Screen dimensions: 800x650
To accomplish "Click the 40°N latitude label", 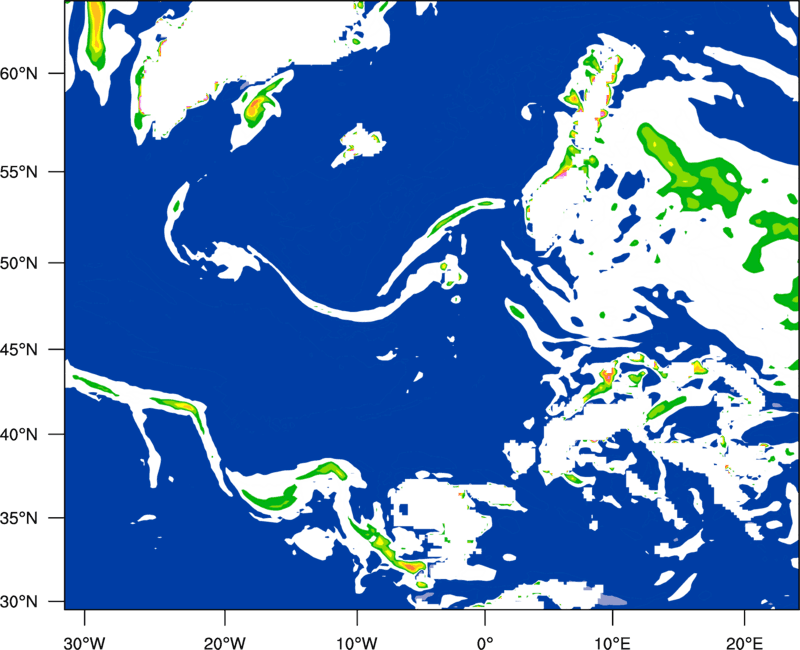I will pos(19,435).
